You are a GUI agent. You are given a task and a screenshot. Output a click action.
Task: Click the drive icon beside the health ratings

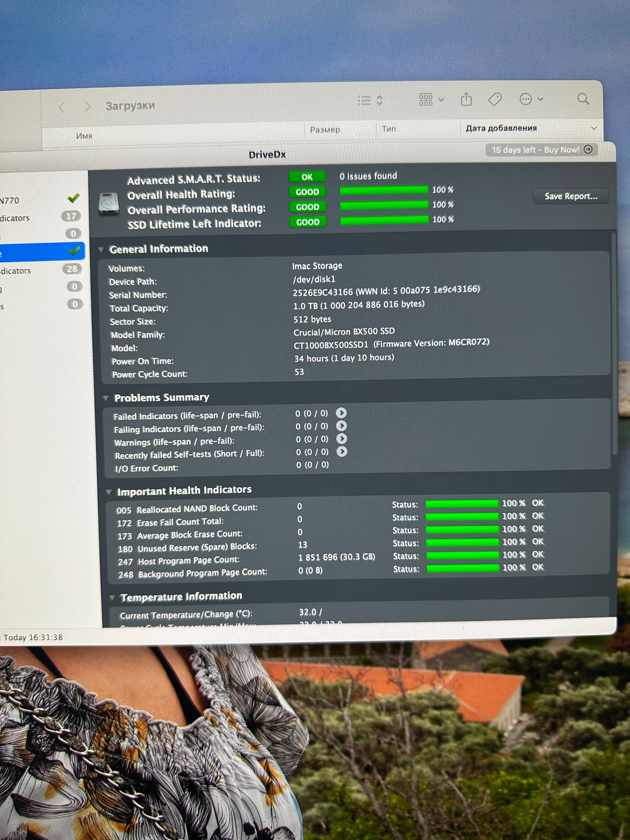click(x=109, y=204)
